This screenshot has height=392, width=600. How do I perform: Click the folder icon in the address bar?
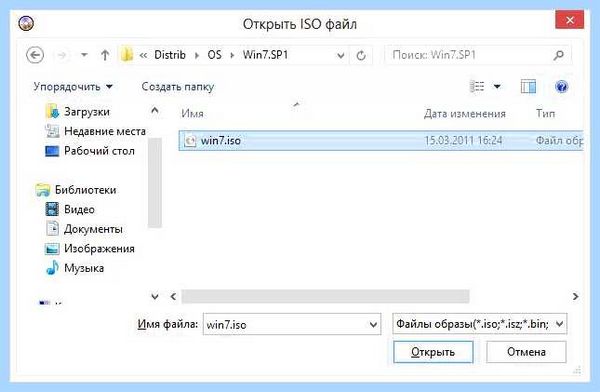[x=127, y=55]
